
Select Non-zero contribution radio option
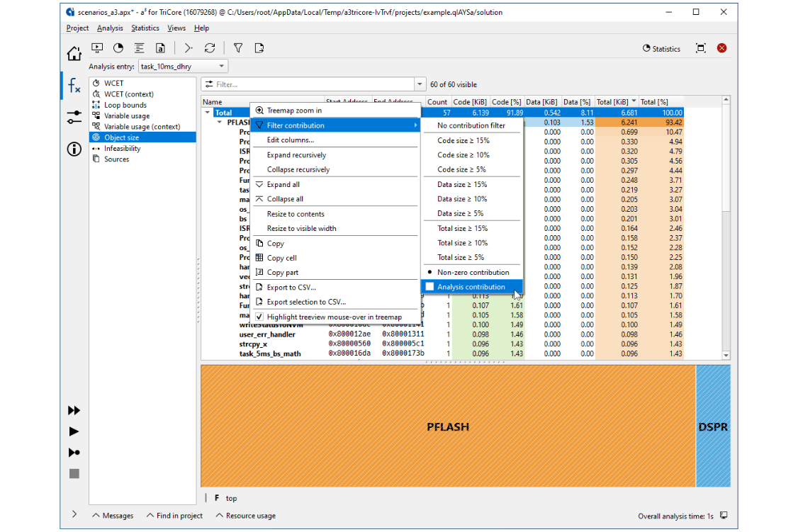click(473, 272)
